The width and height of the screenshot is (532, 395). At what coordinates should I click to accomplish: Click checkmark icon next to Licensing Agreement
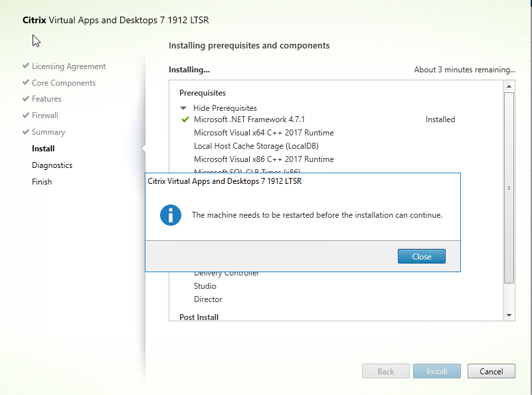click(26, 66)
